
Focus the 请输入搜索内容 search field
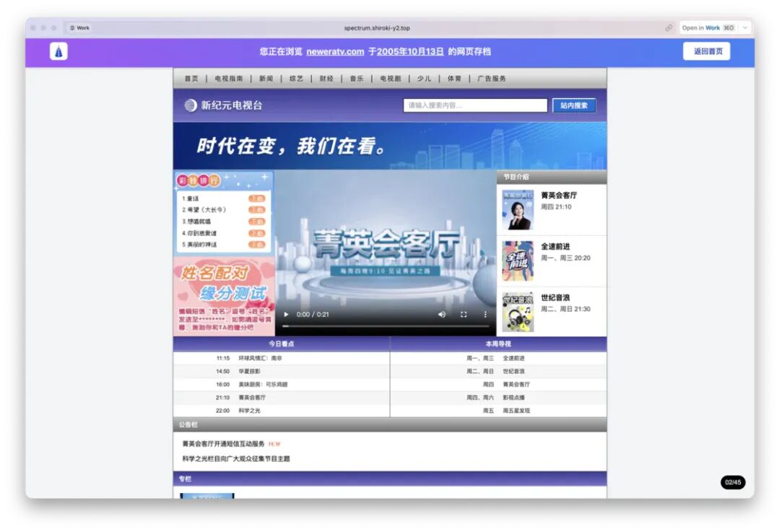pos(475,105)
